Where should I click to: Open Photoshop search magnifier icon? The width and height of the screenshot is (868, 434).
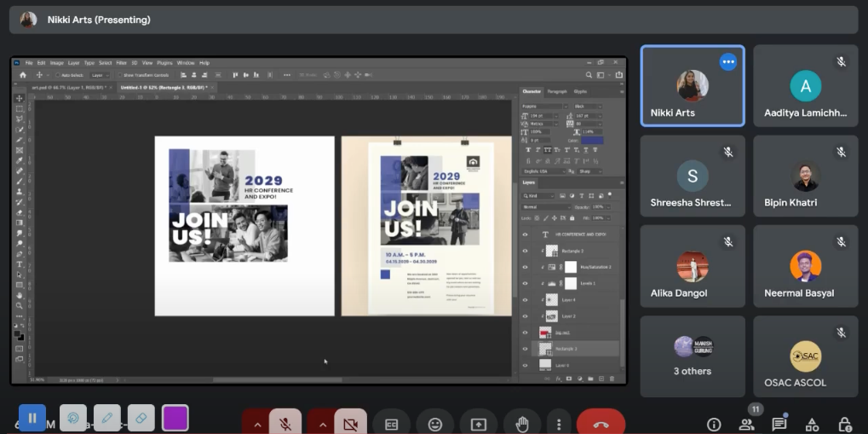(x=589, y=75)
